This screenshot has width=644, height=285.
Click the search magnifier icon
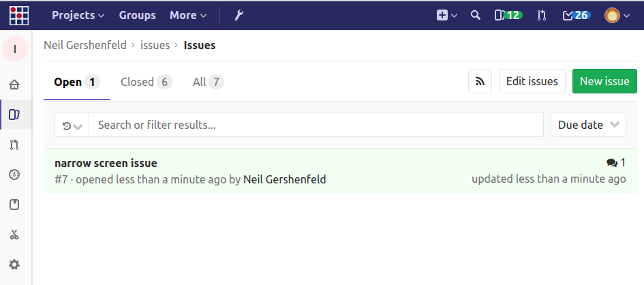click(476, 15)
